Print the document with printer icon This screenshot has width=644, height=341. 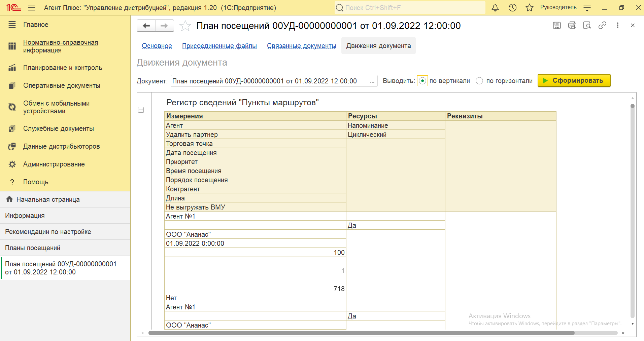click(572, 25)
